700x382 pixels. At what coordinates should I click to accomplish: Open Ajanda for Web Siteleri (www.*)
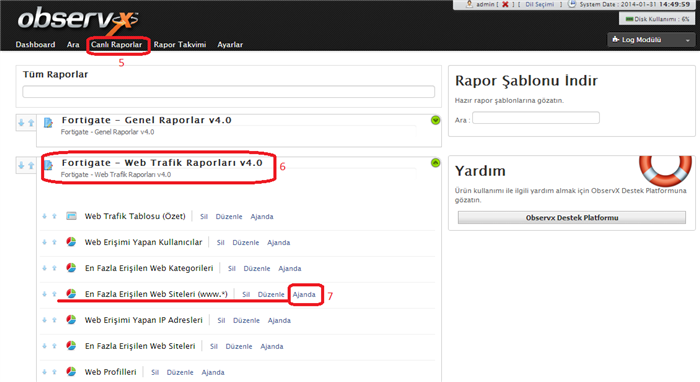tap(304, 295)
